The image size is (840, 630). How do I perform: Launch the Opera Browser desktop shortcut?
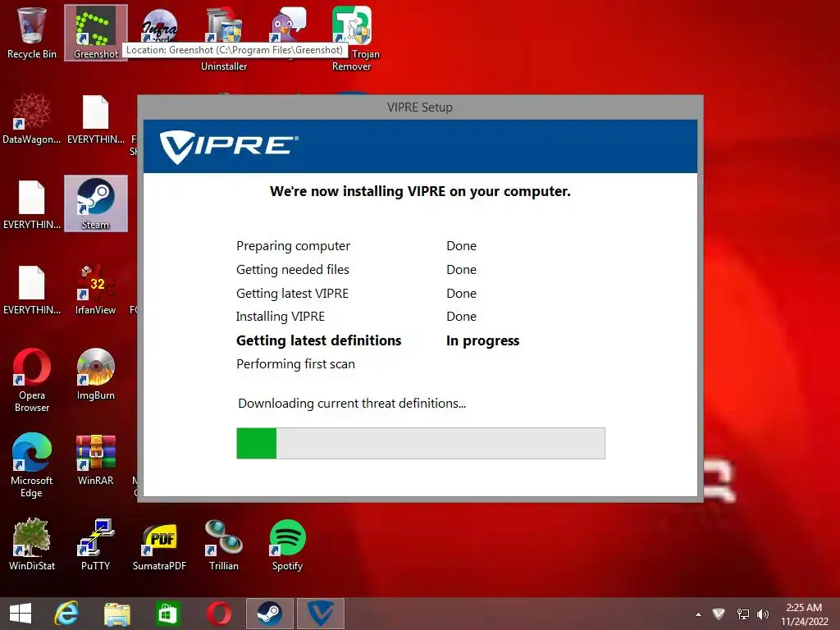pyautogui.click(x=32, y=381)
